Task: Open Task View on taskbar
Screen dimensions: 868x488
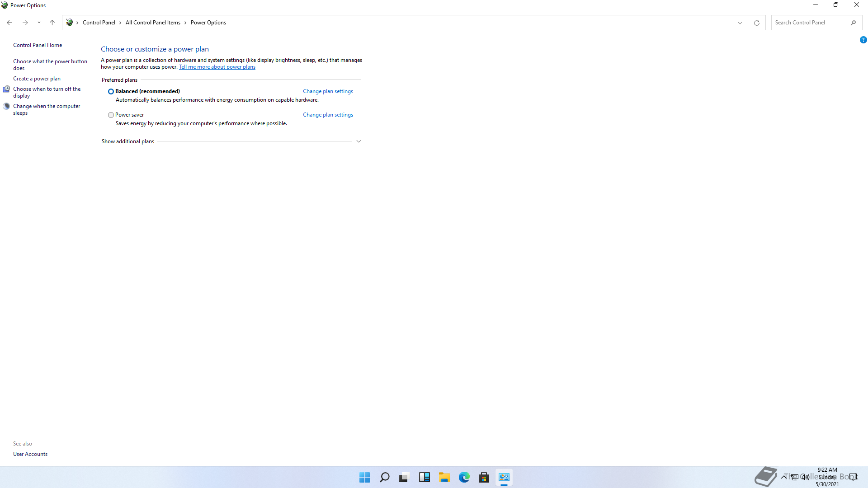Action: 404,477
